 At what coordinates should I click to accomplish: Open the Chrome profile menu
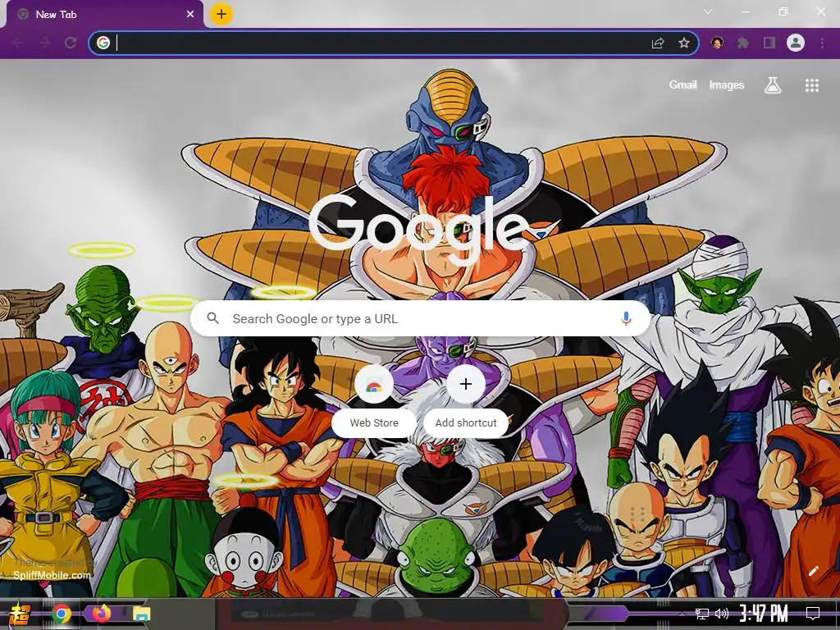click(796, 43)
